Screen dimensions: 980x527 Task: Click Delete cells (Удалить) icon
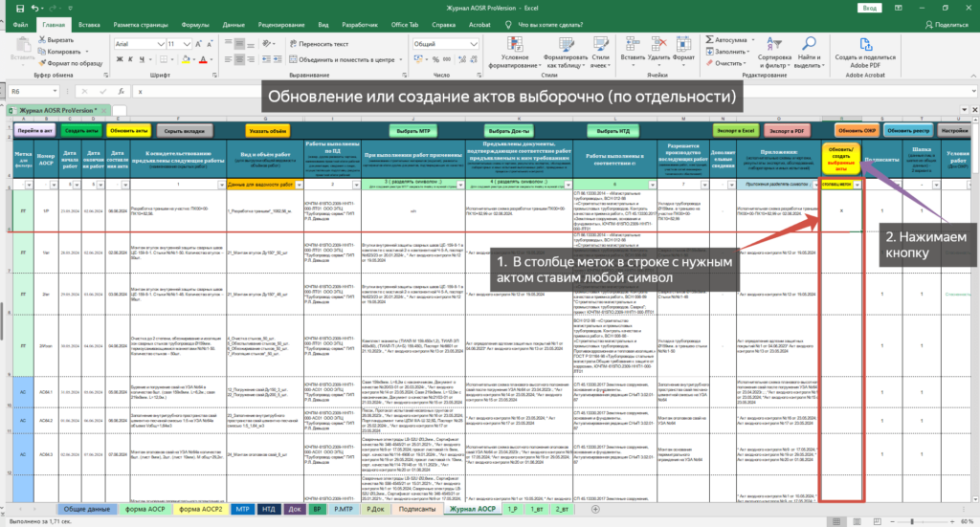click(x=658, y=44)
